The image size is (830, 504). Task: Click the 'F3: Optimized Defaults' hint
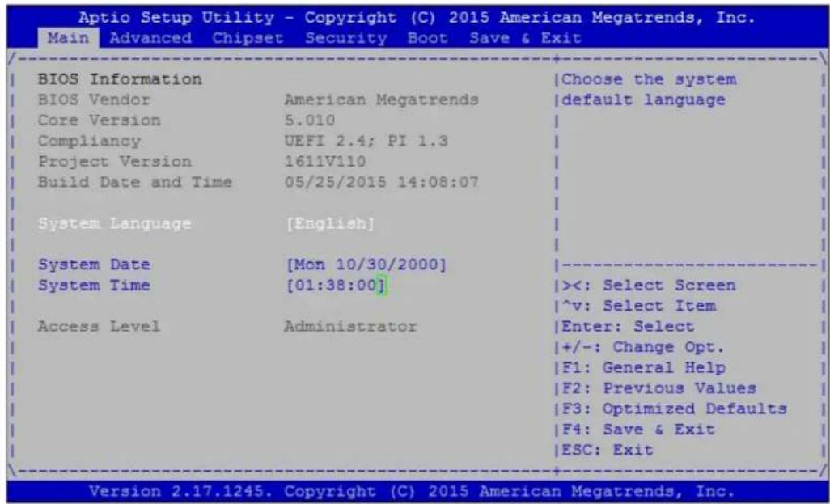674,409
